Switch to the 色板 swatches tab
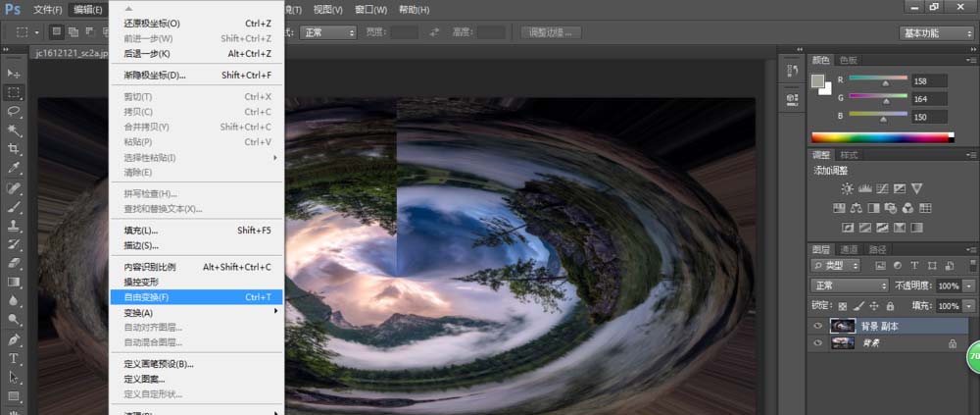The image size is (980, 415). tap(849, 60)
